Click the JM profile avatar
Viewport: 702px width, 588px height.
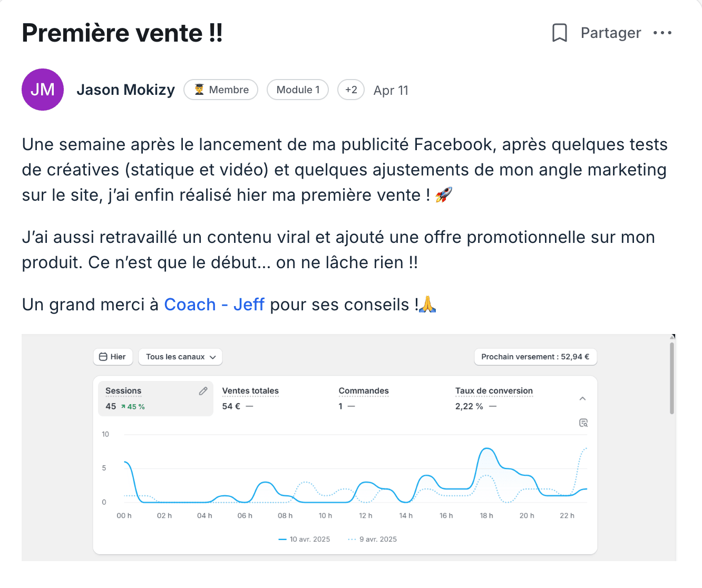[x=43, y=90]
